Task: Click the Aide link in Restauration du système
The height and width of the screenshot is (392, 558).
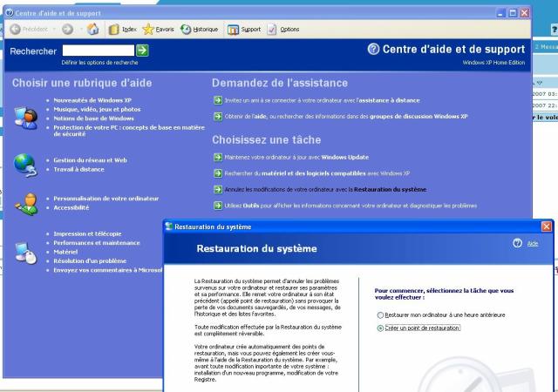Action: coord(533,244)
